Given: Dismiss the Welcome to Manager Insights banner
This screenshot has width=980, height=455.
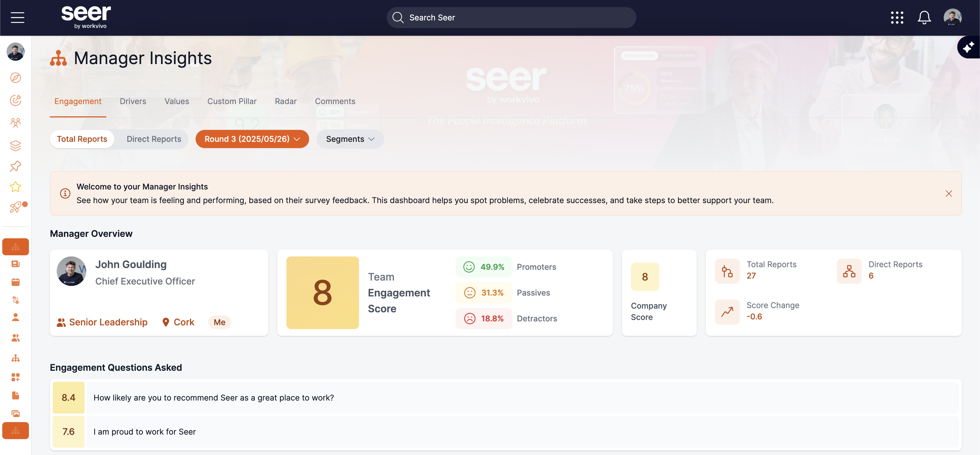Looking at the screenshot, I should [949, 193].
